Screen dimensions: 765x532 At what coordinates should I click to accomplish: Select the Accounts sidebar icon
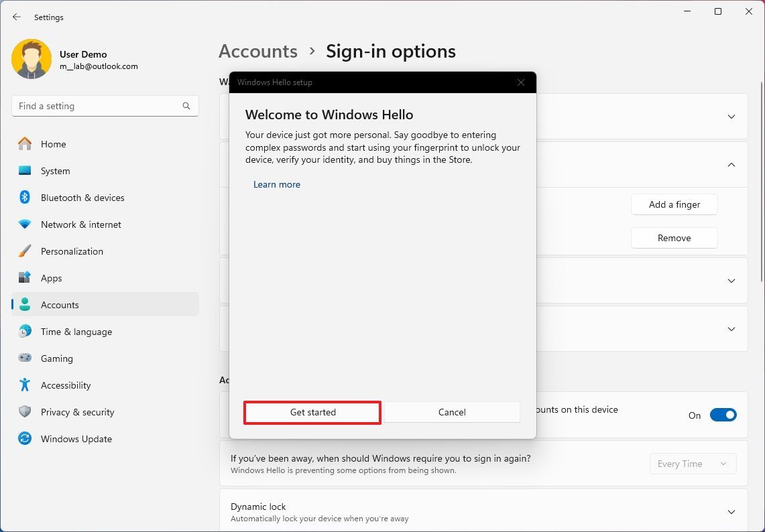[25, 305]
